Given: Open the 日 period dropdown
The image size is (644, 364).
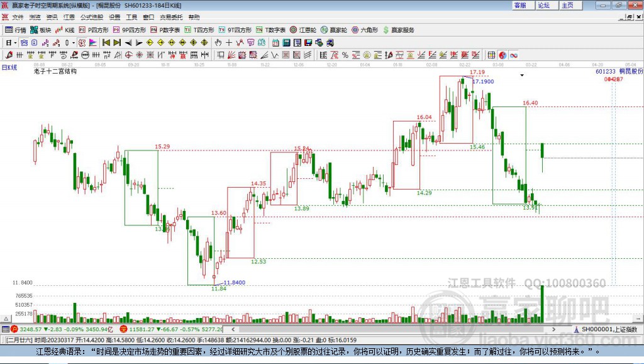Looking at the screenshot, I should (11, 43).
